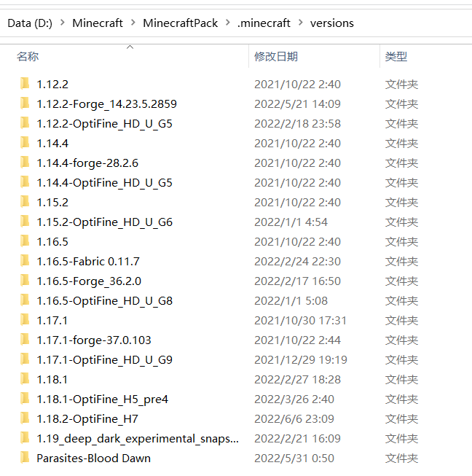Select 1.17.1-OptiFine_HD_U_G9 folder name
472x476 pixels.
pyautogui.click(x=104, y=359)
